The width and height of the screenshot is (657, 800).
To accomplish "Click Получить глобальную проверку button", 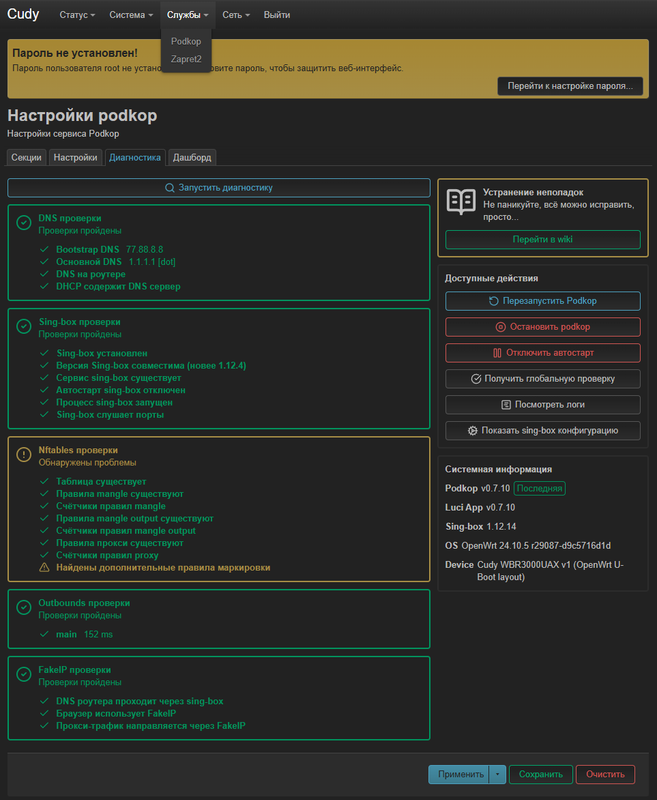I will point(543,379).
